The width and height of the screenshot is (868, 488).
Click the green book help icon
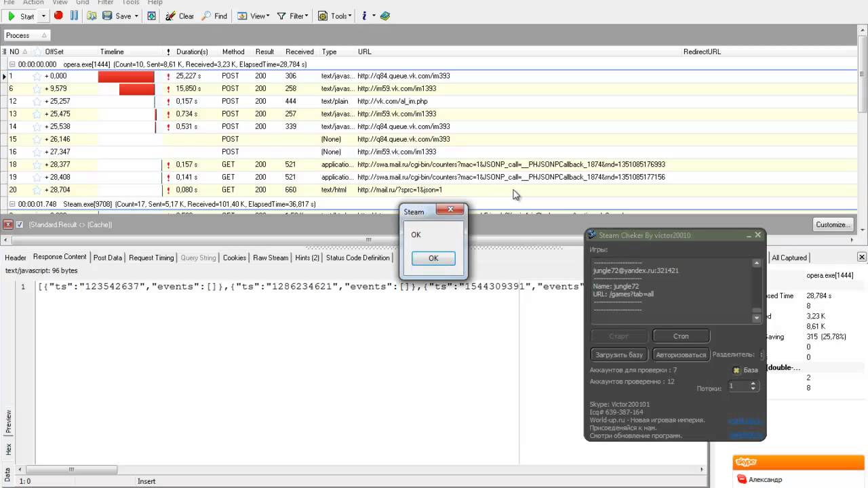tap(385, 16)
